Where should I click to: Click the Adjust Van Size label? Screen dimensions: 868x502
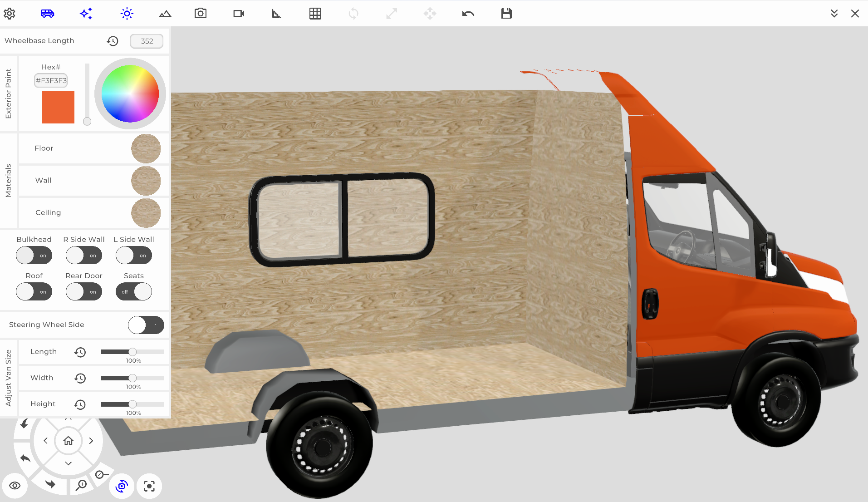pyautogui.click(x=8, y=378)
